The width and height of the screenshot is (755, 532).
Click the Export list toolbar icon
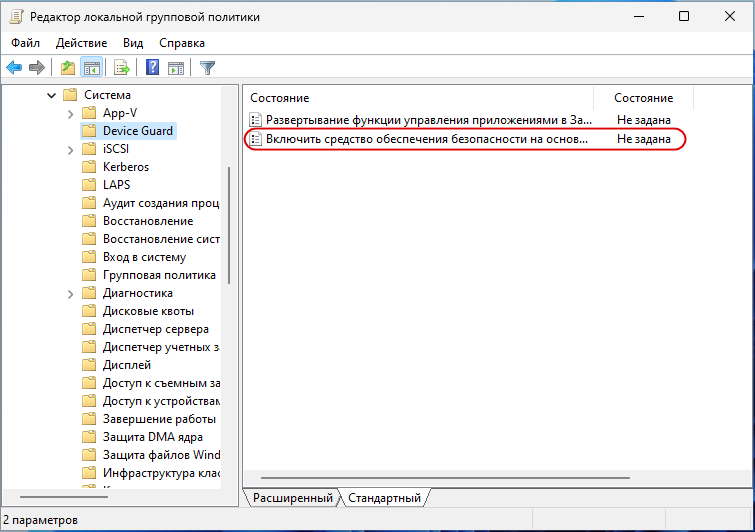(x=121, y=67)
